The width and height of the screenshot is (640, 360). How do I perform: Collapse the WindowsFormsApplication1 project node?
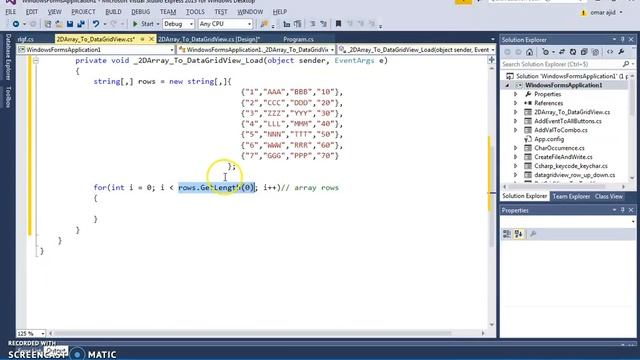point(508,85)
